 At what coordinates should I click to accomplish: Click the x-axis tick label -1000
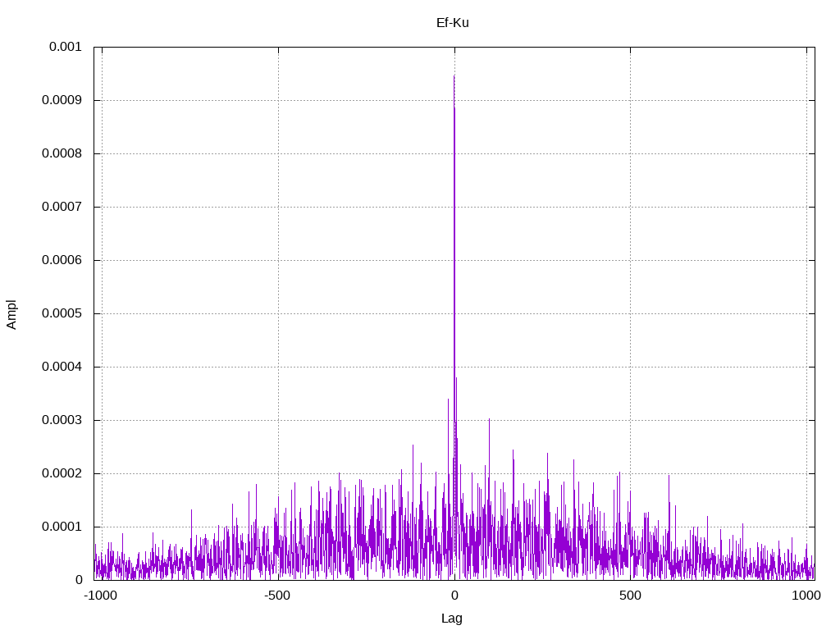point(100,596)
